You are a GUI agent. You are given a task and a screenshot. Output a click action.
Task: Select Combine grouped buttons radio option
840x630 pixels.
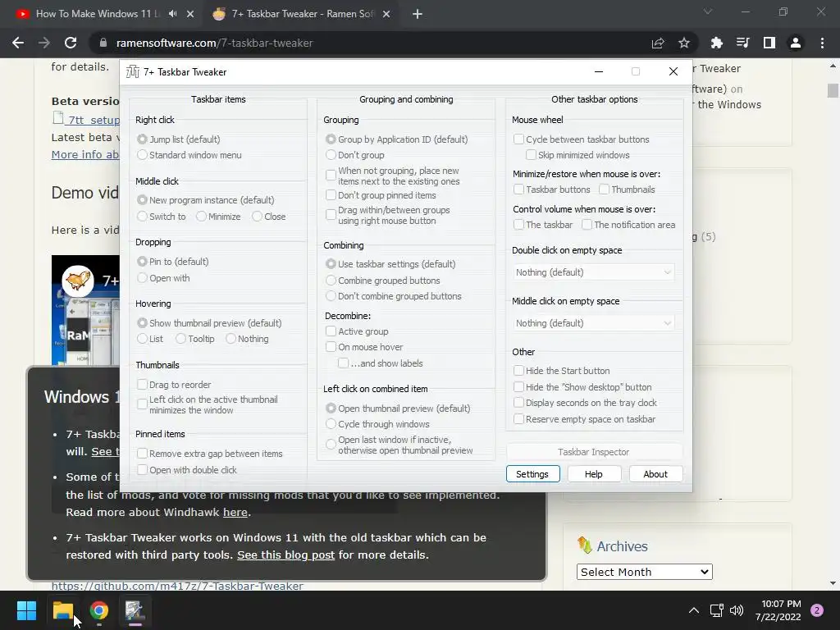(x=331, y=281)
